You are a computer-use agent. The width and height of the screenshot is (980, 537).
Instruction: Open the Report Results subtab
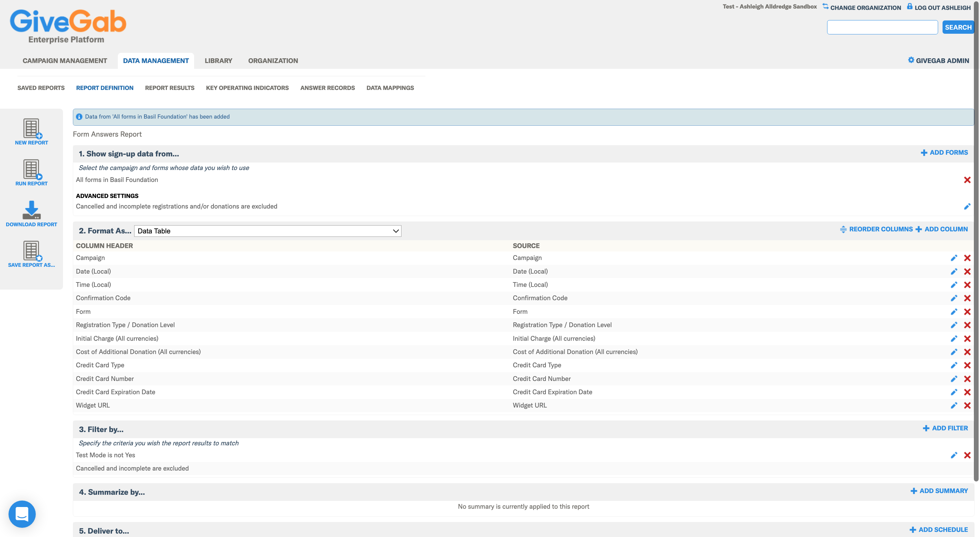170,88
